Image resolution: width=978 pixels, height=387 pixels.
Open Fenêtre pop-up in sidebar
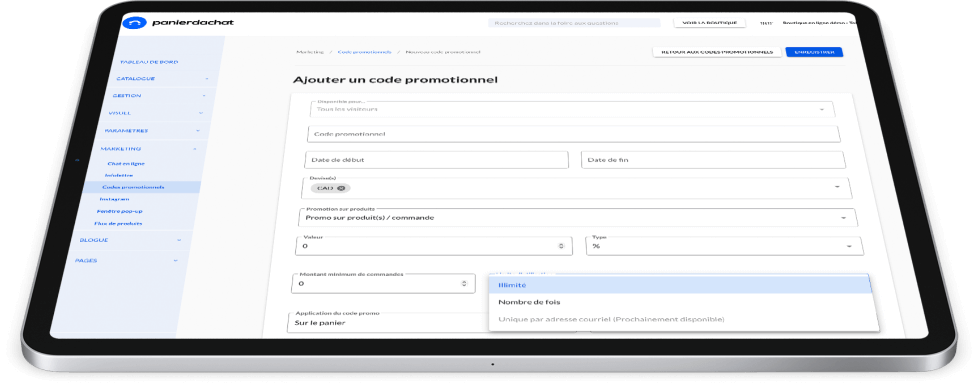tap(120, 212)
